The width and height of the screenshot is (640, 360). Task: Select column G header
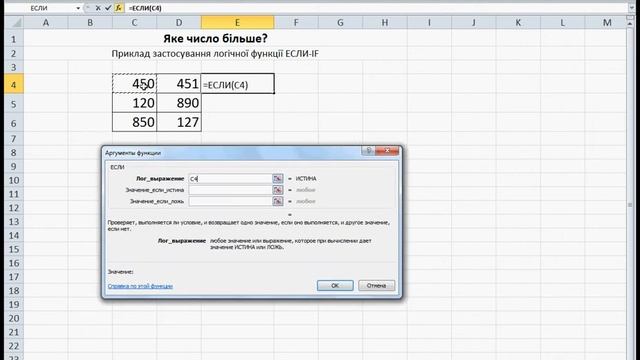[340, 22]
